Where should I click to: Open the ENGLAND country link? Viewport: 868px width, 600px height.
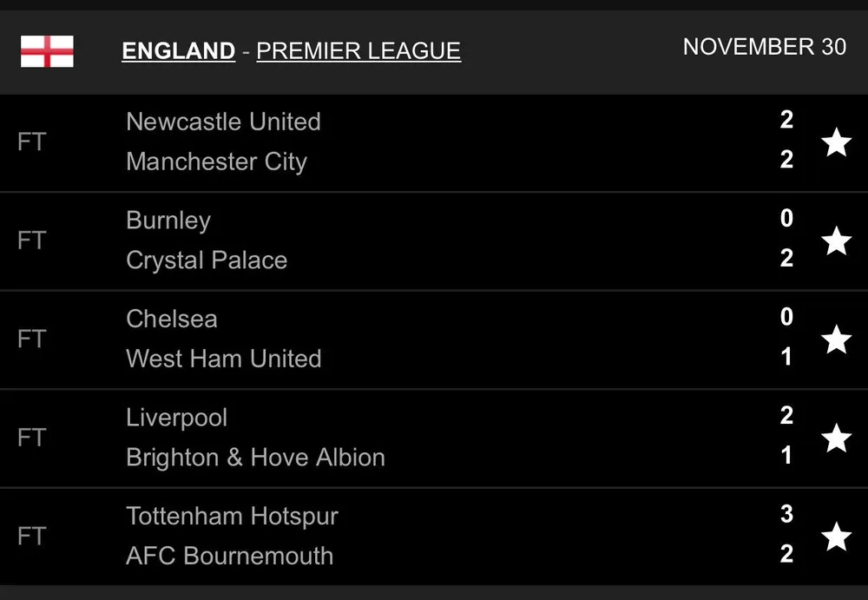point(178,51)
